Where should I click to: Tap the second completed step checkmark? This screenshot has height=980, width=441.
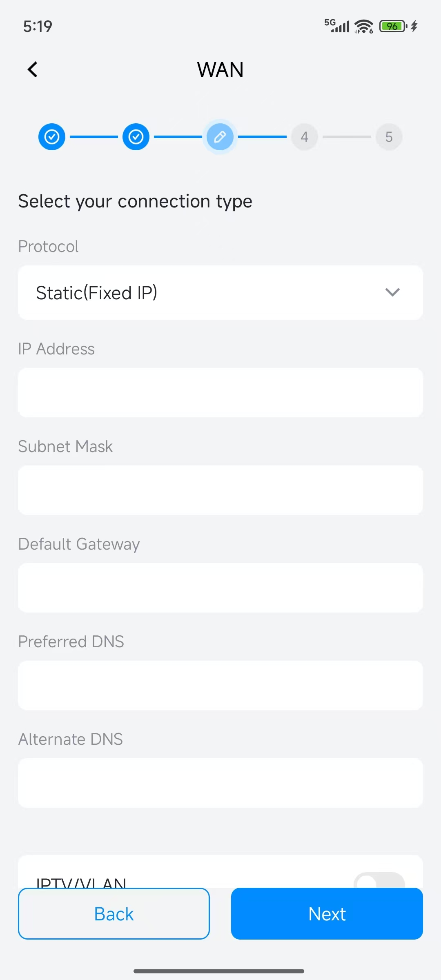click(136, 137)
